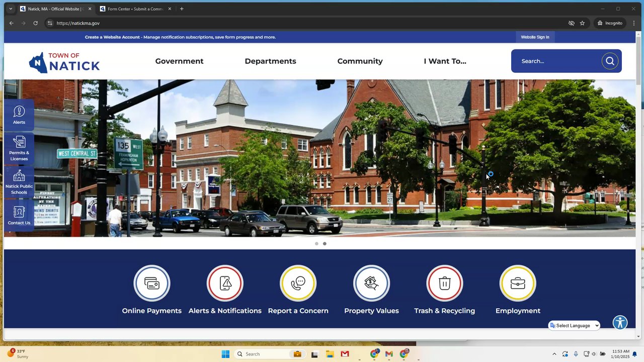Show the first slideshow image dot
Screen dimensions: 644x362
click(x=316, y=244)
